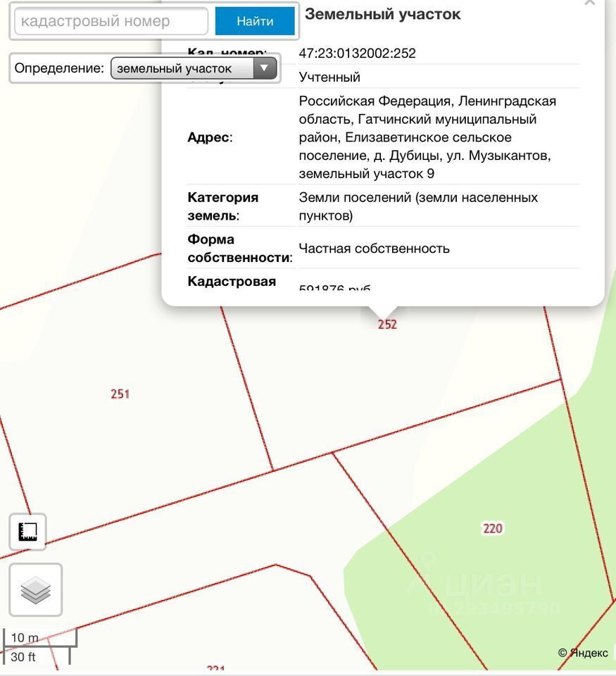Open the map layers icon
The image size is (616, 676).
pos(36,589)
